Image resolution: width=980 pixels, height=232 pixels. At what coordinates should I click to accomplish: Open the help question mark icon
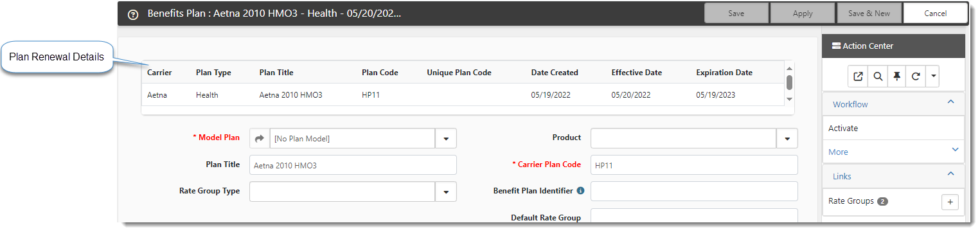133,14
